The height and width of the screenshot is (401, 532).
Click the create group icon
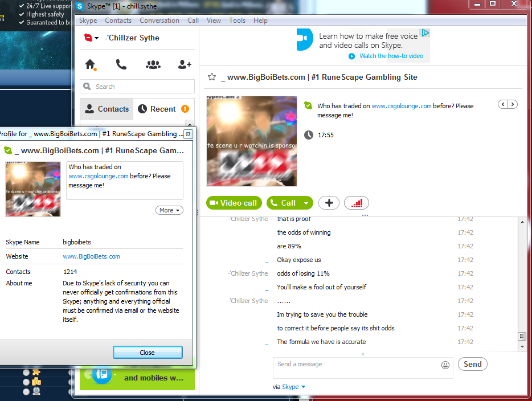(153, 64)
